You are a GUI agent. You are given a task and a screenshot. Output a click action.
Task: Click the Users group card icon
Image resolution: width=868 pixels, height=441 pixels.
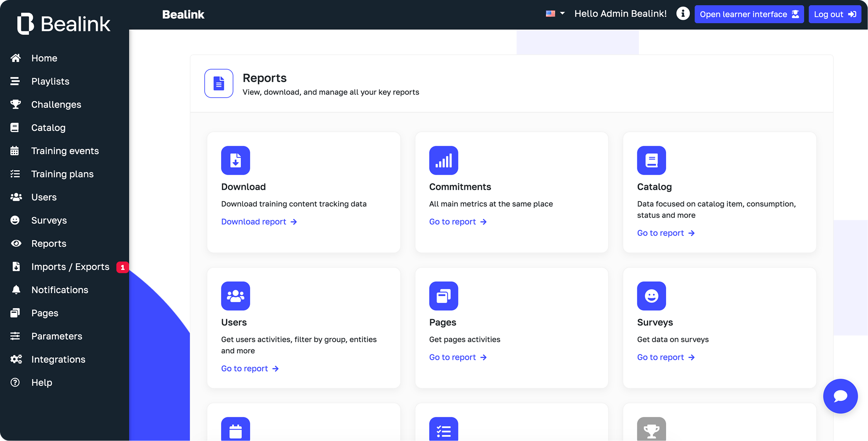235,296
